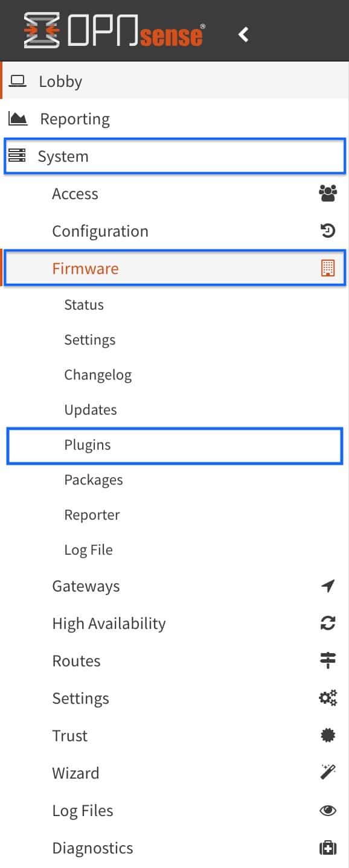Click the Gateways arrow icon
Viewport: 349px width, 868px height.
pyautogui.click(x=327, y=586)
